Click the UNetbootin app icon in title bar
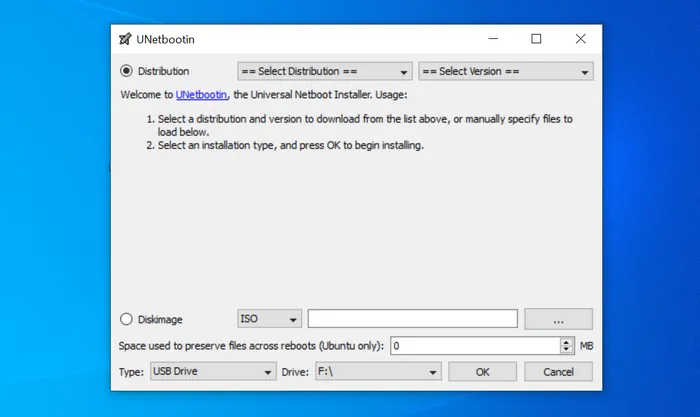700x417 pixels. point(125,39)
